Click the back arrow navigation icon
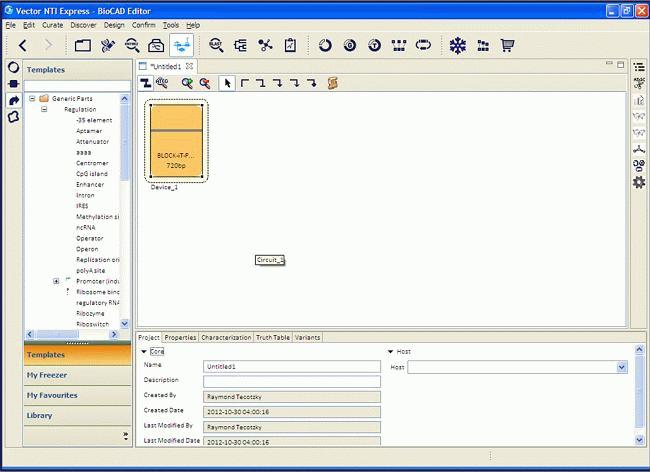 click(22, 45)
